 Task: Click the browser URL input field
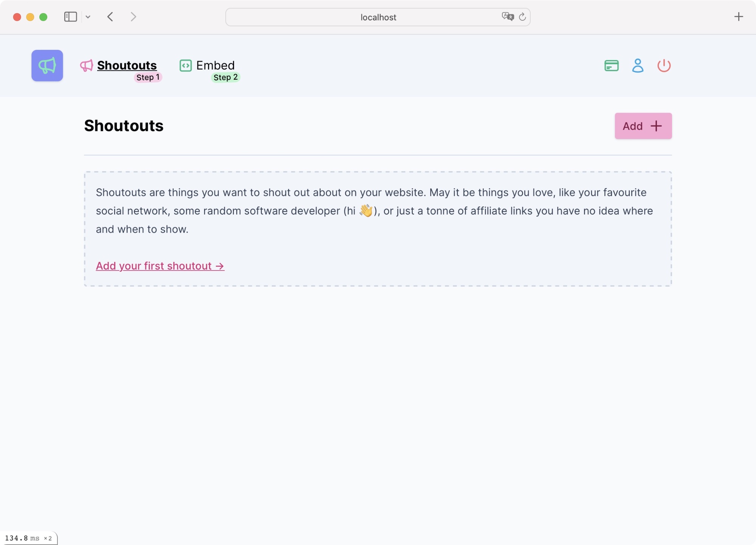pos(378,17)
